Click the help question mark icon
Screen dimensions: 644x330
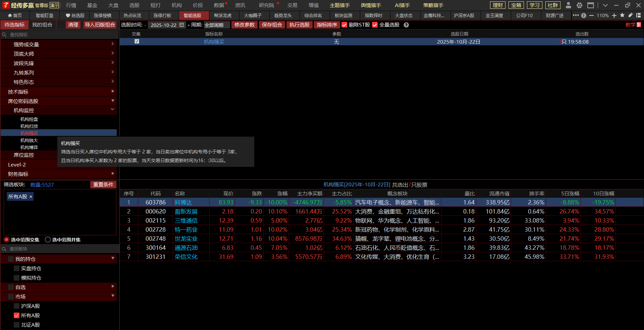406,25
